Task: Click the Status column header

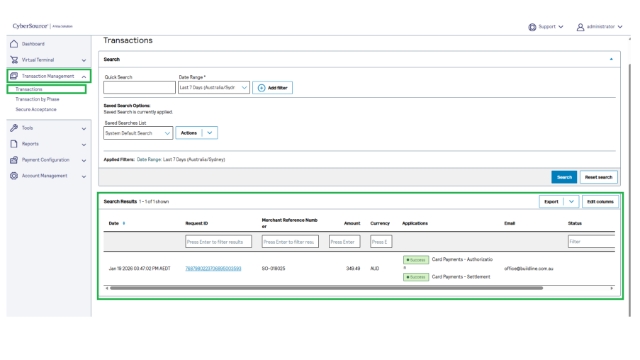Action: click(x=575, y=223)
